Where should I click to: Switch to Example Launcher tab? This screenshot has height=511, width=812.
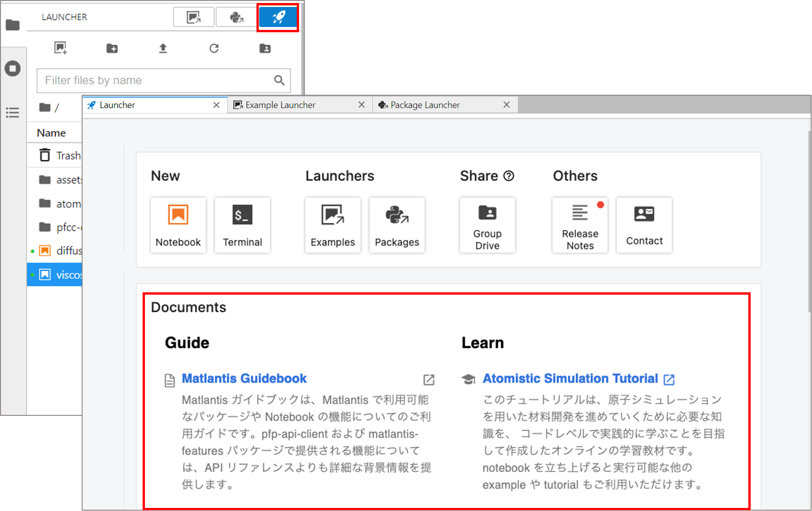(x=280, y=105)
